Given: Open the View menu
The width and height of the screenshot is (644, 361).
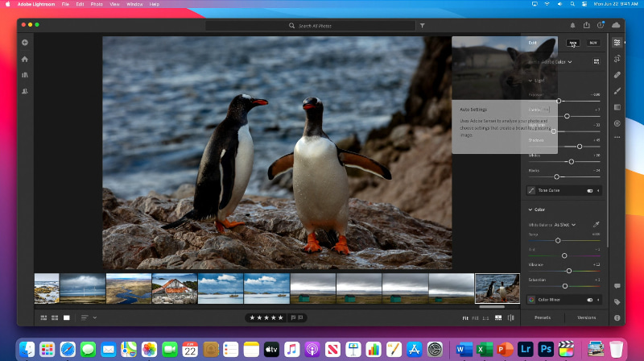Looking at the screenshot, I should [x=114, y=4].
